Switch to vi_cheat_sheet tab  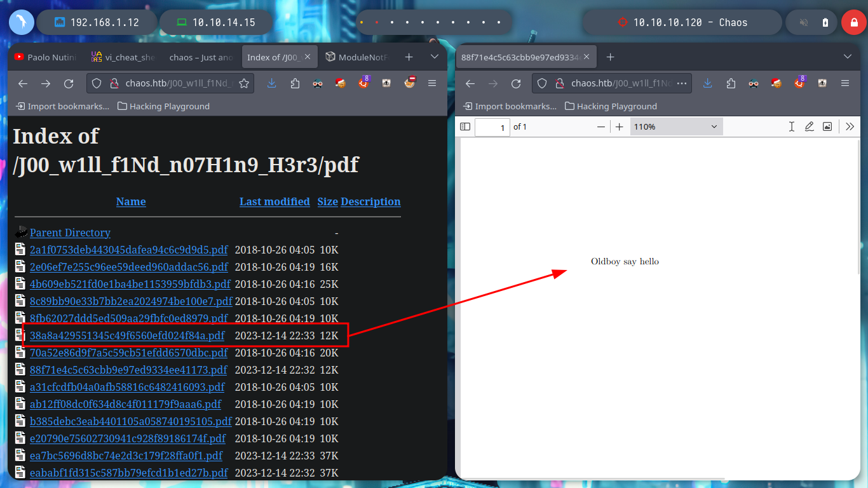point(122,57)
